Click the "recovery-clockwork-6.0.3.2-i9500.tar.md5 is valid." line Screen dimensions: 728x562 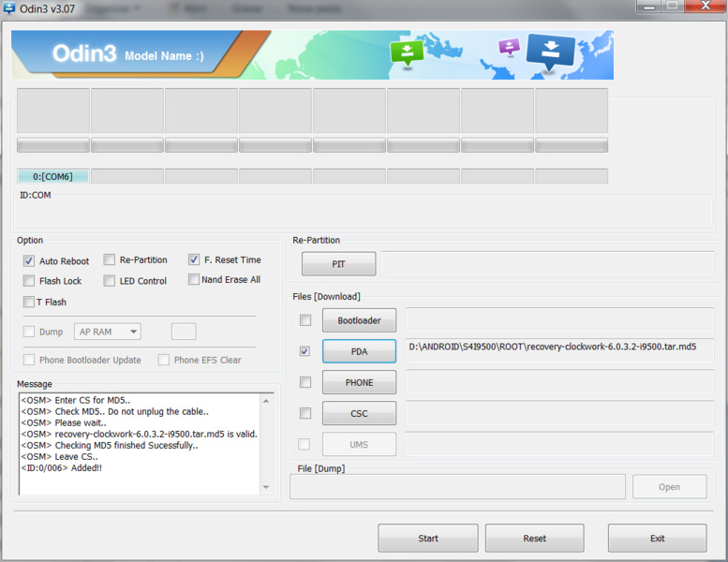139,435
